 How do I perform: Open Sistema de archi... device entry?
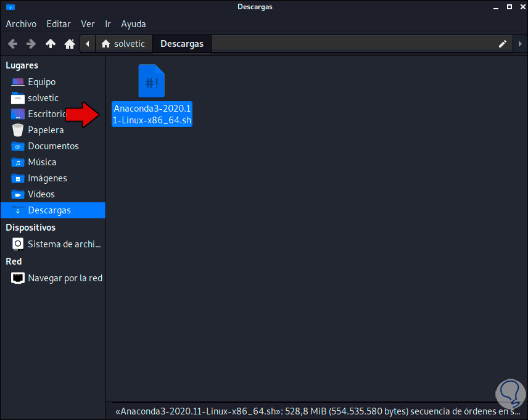[53, 244]
